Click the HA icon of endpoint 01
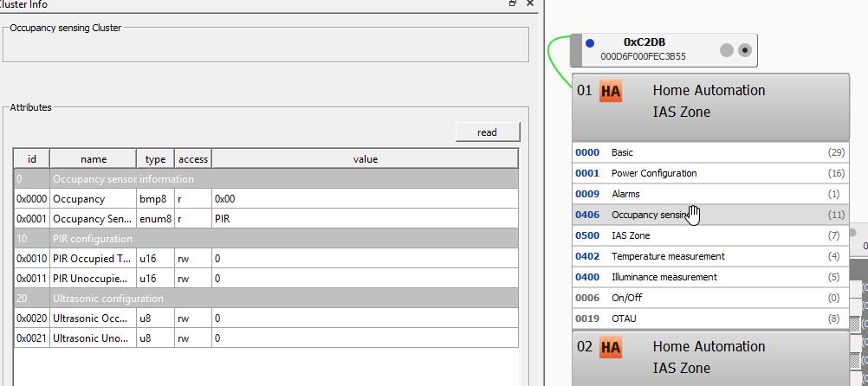This screenshot has width=868, height=386. [611, 92]
